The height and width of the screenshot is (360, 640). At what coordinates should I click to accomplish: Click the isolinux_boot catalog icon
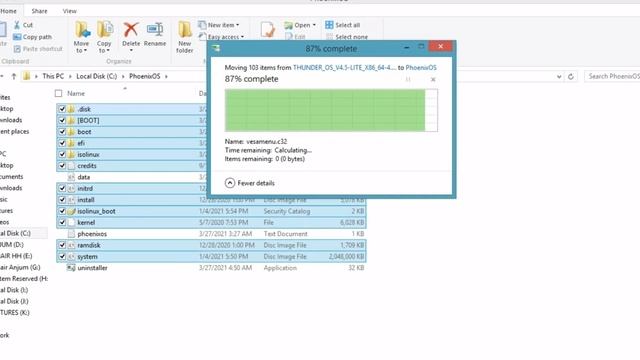(x=71, y=211)
